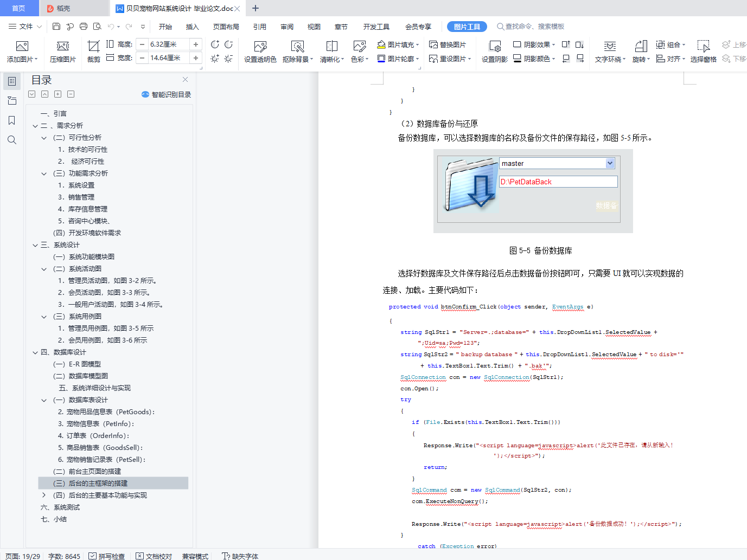Open the outline view icon in left sidebar
The width and height of the screenshot is (747, 560).
tap(12, 81)
